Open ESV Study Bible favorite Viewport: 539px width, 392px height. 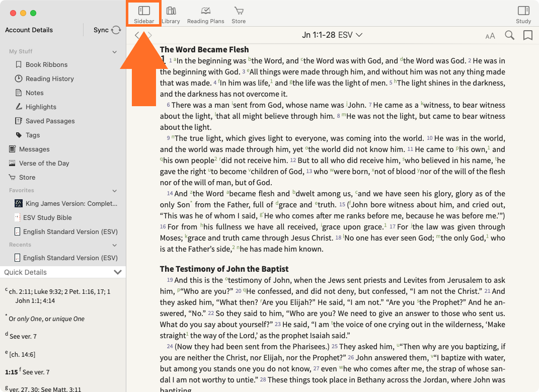tap(47, 218)
